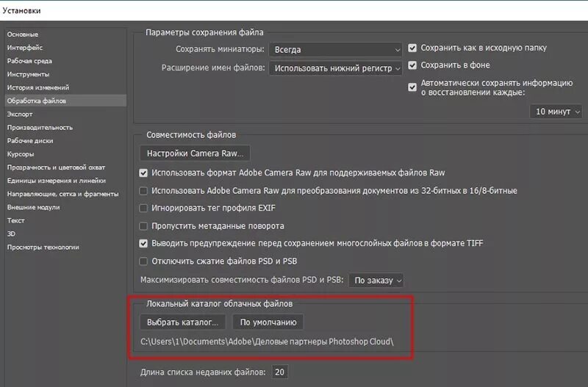Click recent files list length field

280,372
